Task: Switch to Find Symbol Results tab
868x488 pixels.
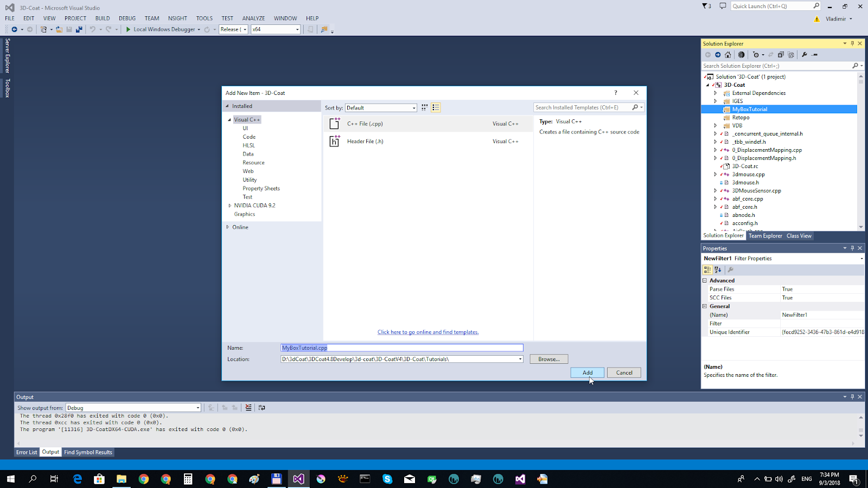Action: (x=88, y=452)
